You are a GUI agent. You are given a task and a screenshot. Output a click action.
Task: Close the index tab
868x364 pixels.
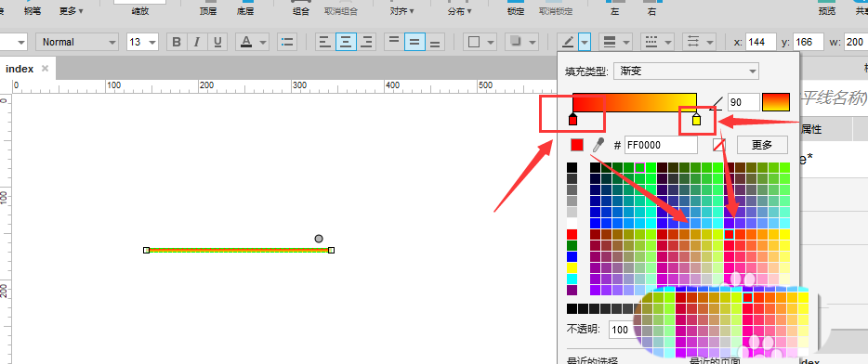pyautogui.click(x=46, y=69)
